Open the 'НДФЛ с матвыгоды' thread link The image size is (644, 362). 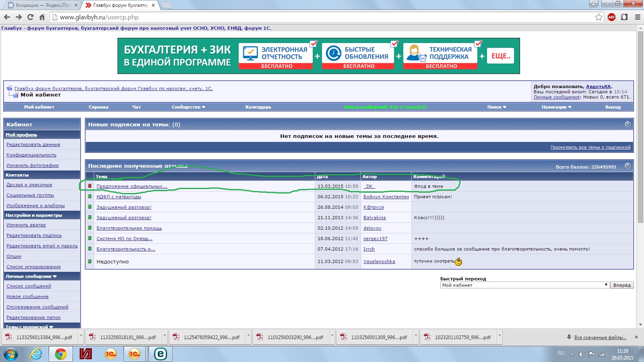click(119, 197)
